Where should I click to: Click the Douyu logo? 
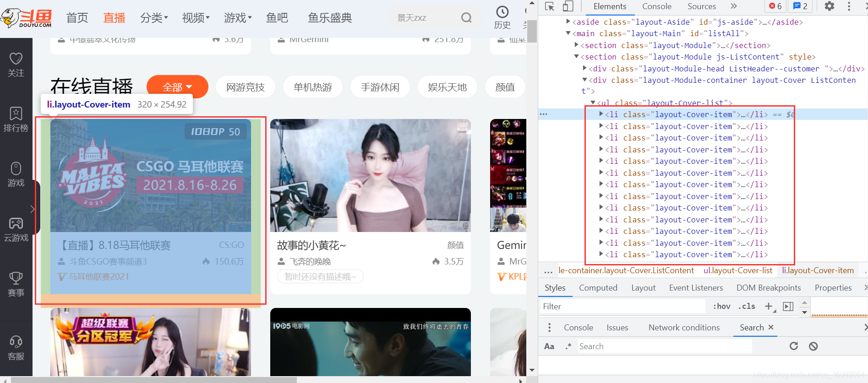tap(26, 18)
